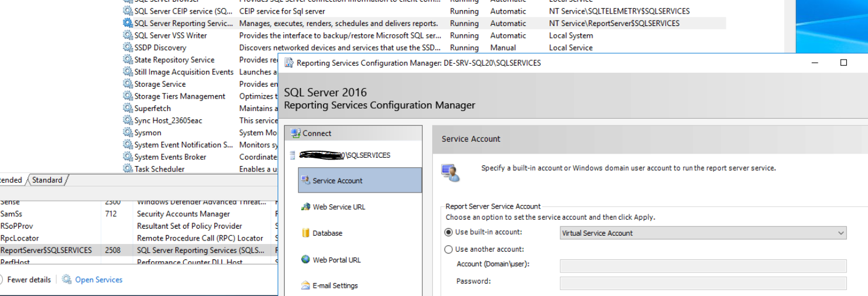Select SQL Server Reporting Services row
The height and width of the screenshot is (296, 868).
(424, 23)
